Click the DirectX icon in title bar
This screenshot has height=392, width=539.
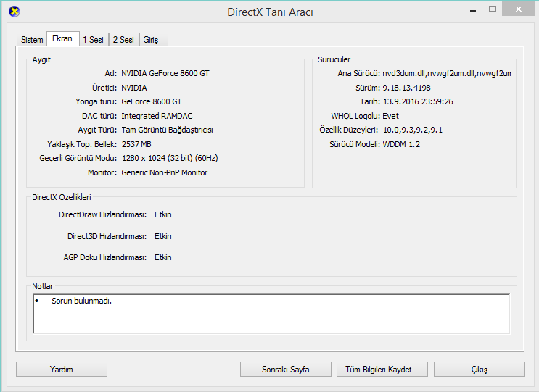14,12
